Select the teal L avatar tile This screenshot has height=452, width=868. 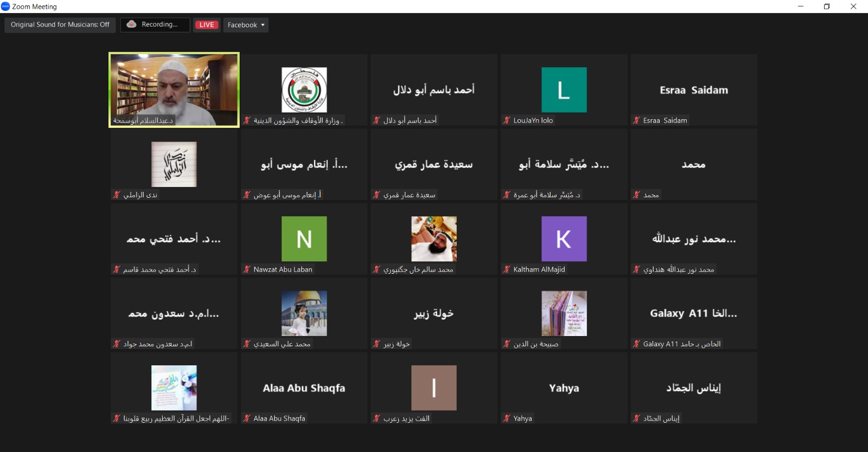coord(564,90)
